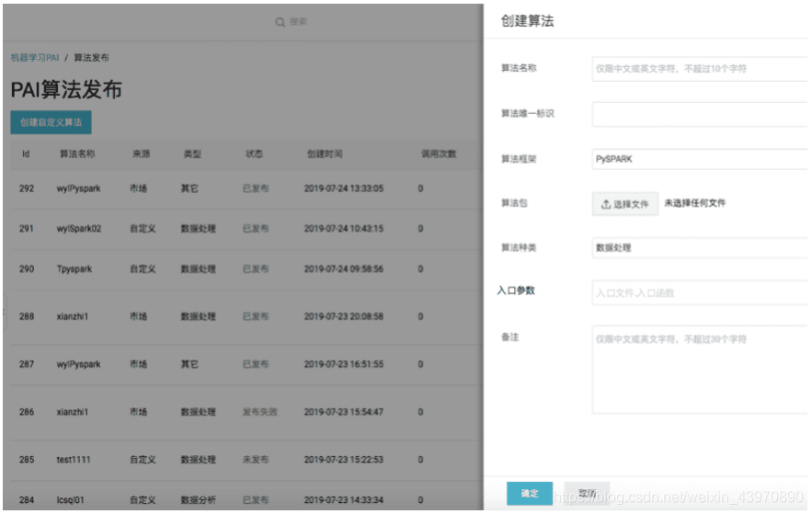Click 市场 source in row 288
The width and height of the screenshot is (812, 514).
click(x=138, y=317)
